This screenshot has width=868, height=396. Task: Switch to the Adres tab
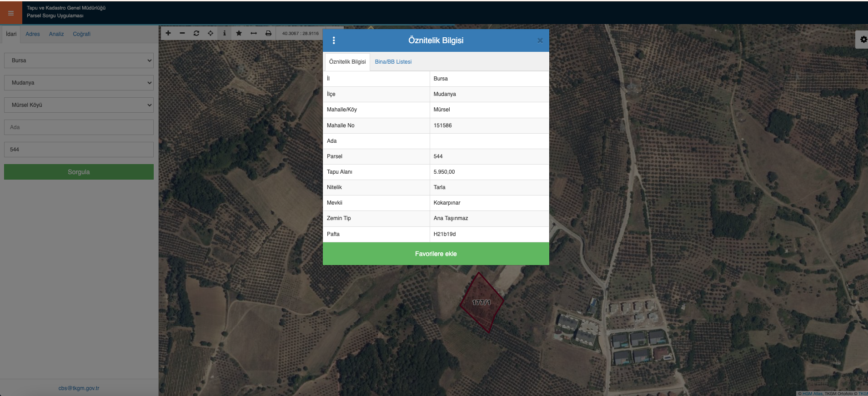coord(33,34)
